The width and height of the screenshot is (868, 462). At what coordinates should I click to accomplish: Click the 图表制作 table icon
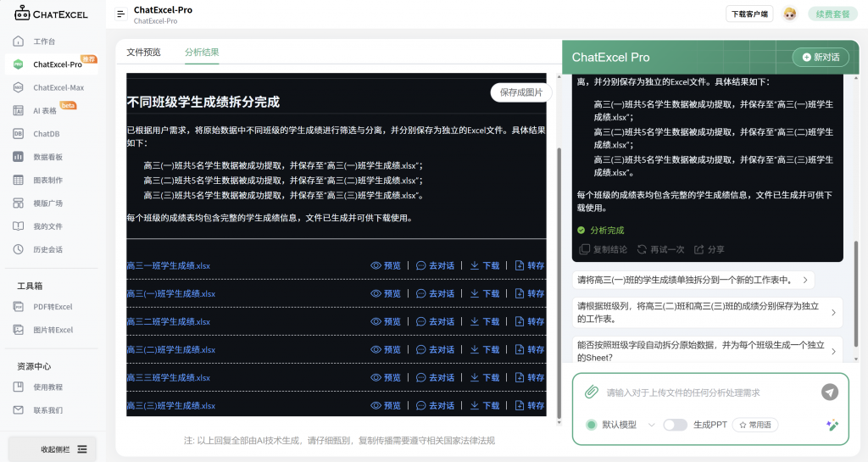(x=19, y=180)
